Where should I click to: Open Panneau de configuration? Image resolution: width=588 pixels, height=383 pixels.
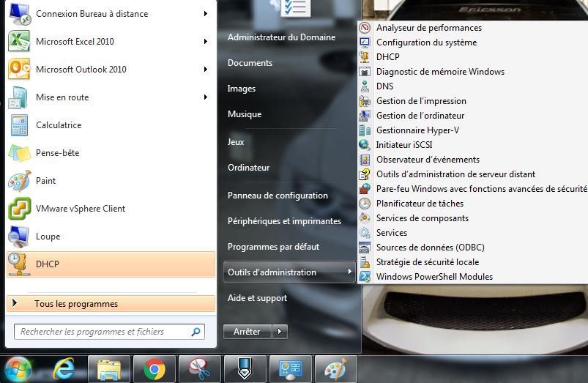278,196
